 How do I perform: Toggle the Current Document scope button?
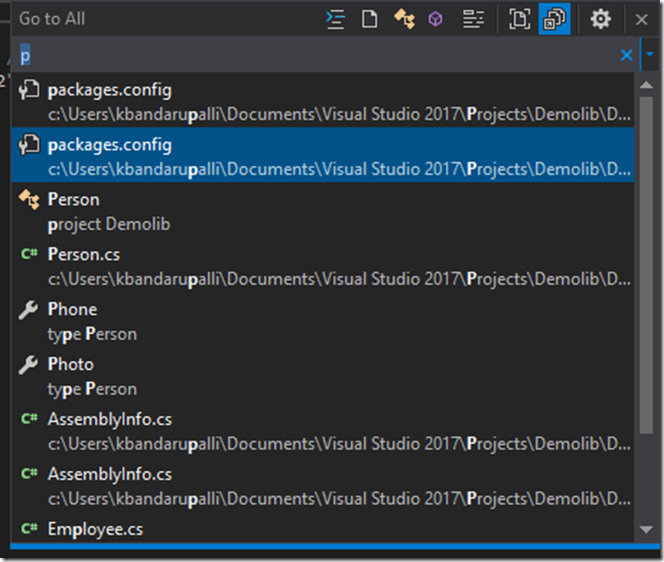[520, 19]
